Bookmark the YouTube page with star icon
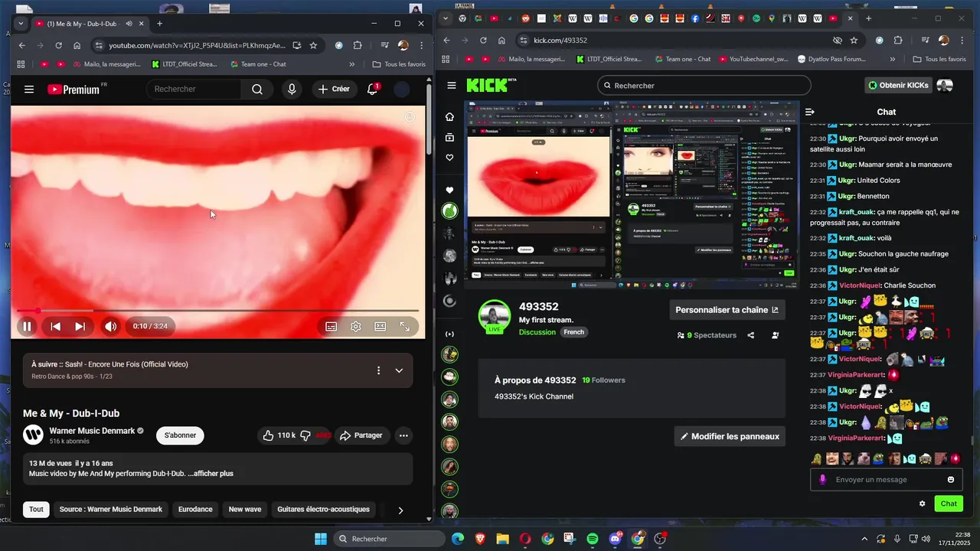This screenshot has width=980, height=551. (313, 45)
